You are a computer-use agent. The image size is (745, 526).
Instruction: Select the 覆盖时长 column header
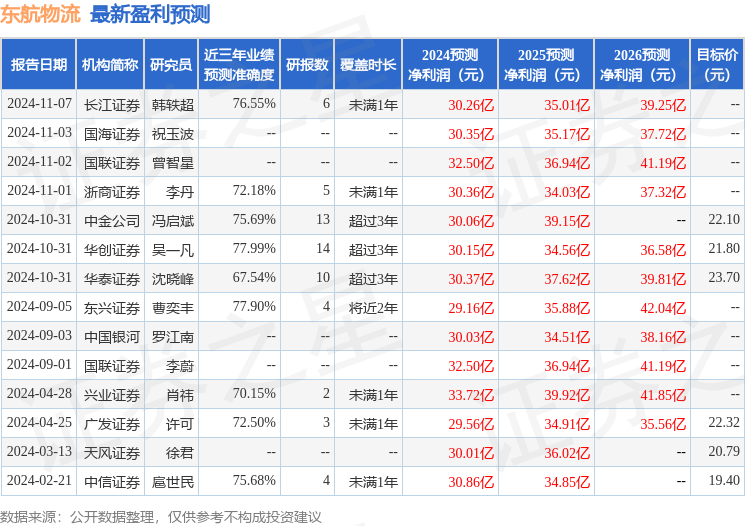click(x=368, y=64)
